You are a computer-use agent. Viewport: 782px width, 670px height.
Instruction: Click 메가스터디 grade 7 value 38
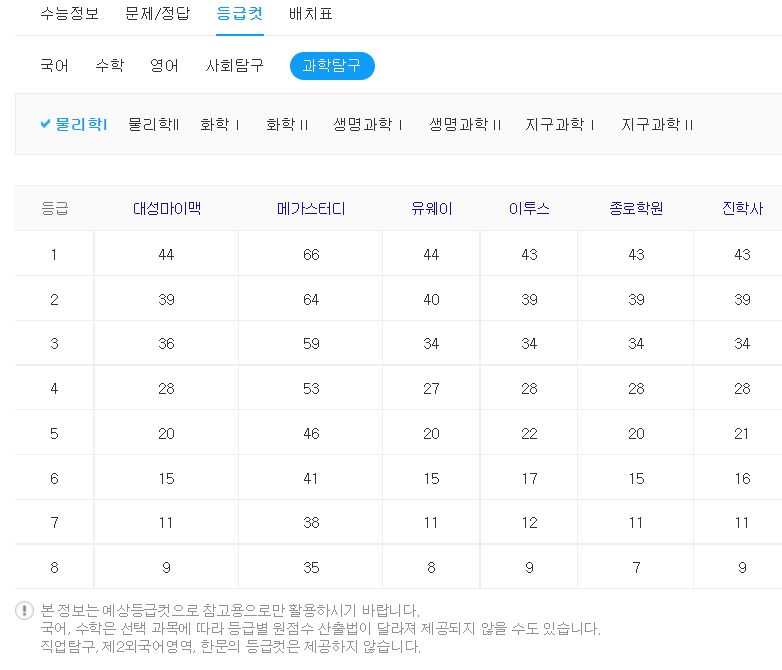point(311,522)
